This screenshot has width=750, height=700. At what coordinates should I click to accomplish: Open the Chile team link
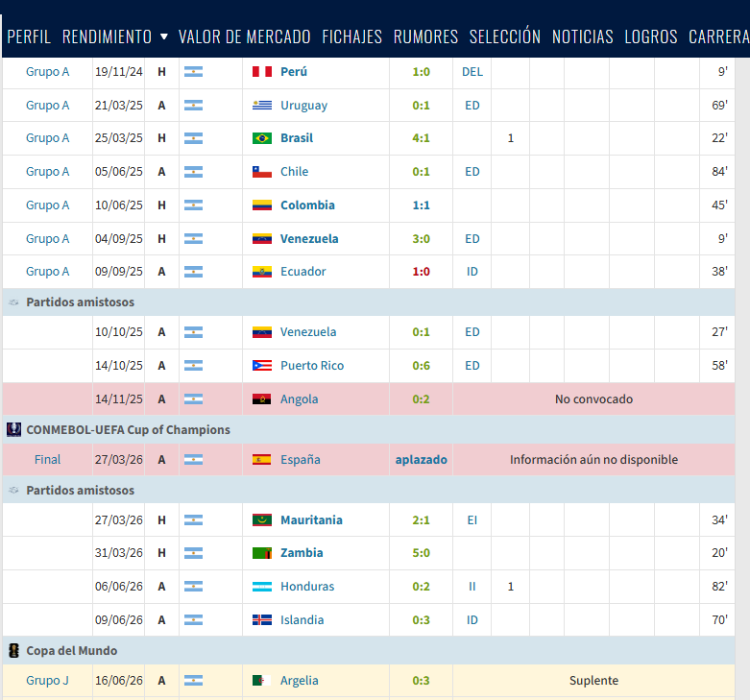tap(294, 172)
